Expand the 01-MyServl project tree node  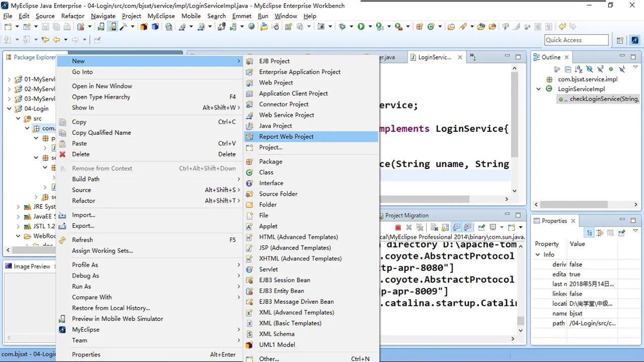tap(9, 79)
